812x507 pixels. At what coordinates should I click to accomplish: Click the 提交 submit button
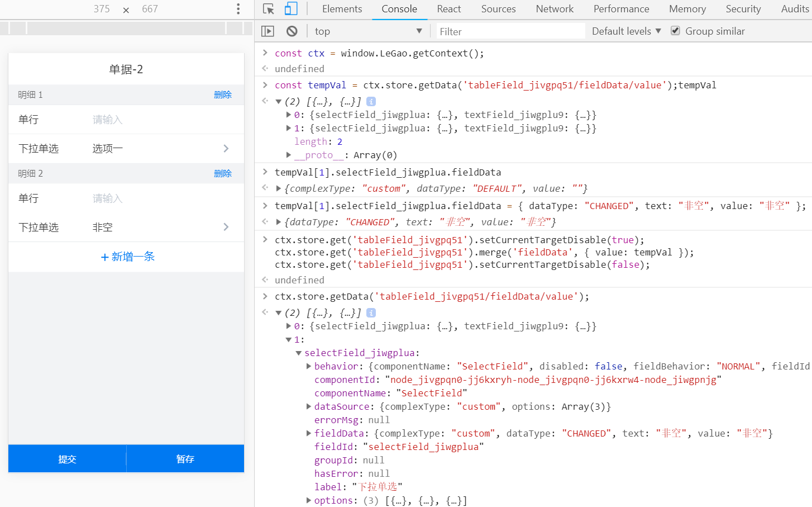click(67, 459)
